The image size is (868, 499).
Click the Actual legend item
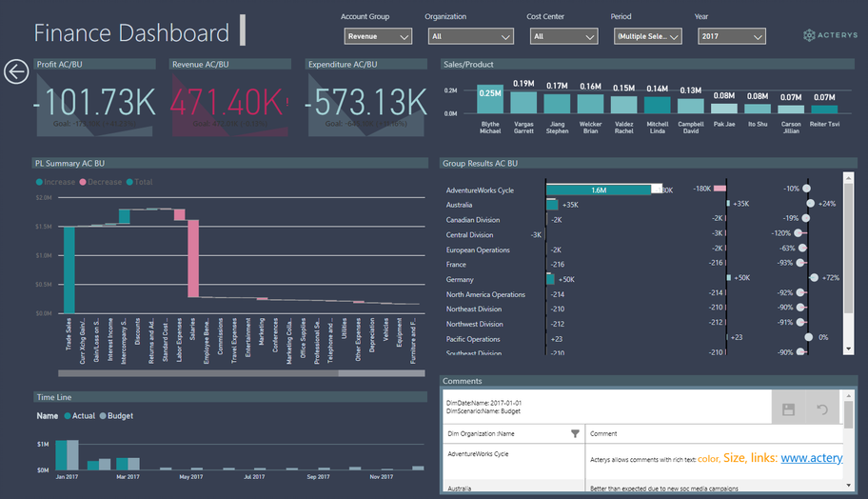pyautogui.click(x=80, y=416)
